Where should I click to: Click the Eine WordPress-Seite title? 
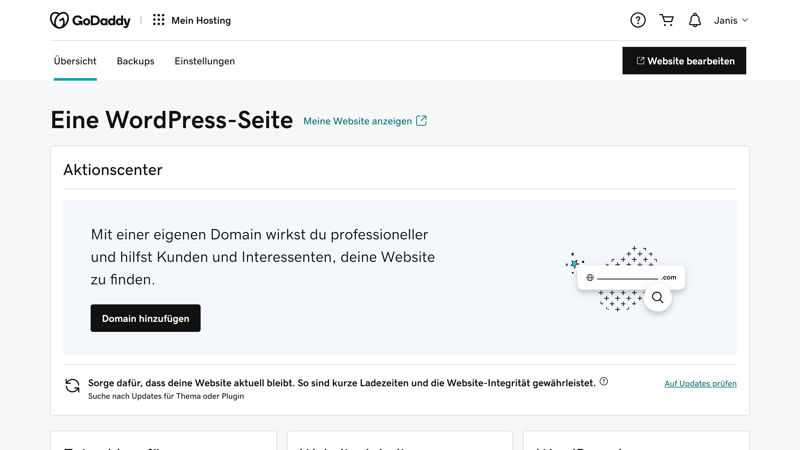[x=171, y=120]
